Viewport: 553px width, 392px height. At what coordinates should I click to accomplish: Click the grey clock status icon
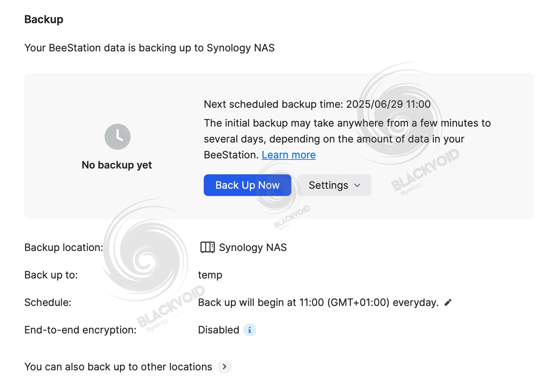point(118,136)
